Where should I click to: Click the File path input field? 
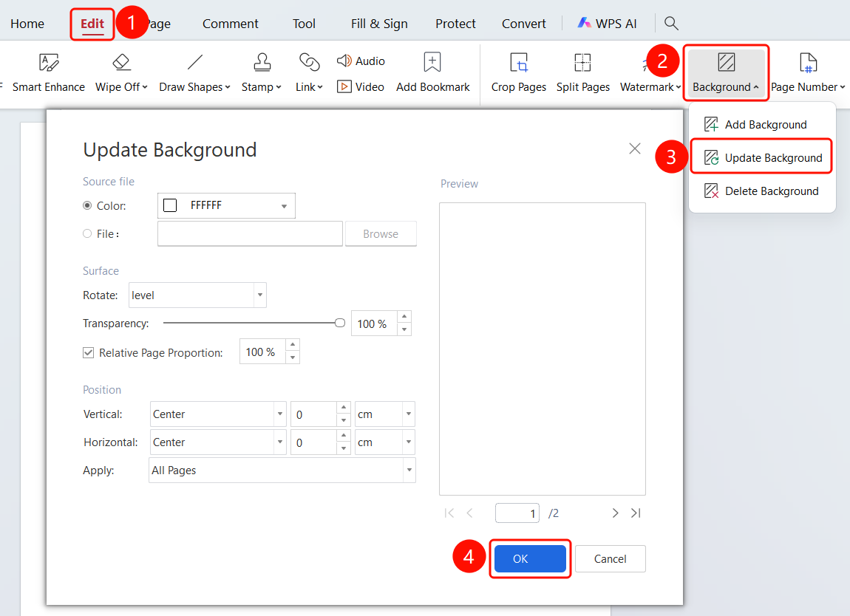click(x=250, y=233)
